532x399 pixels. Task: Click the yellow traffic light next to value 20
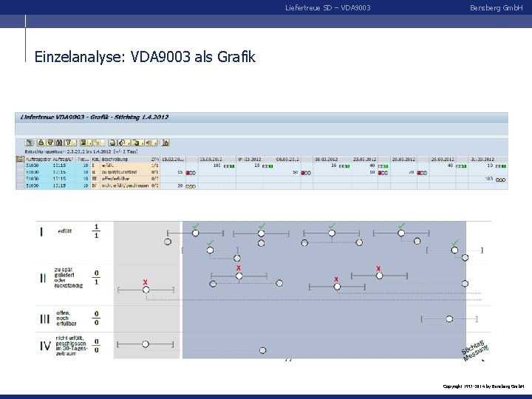191,186
